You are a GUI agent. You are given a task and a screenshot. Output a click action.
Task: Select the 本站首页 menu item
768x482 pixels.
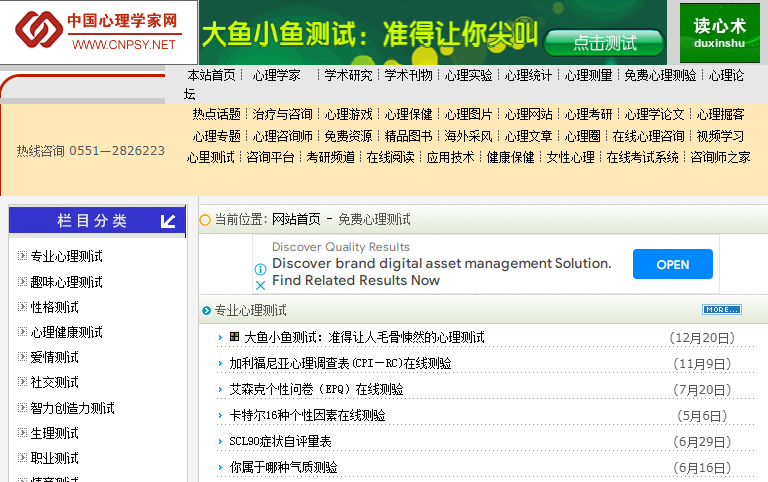pos(211,75)
